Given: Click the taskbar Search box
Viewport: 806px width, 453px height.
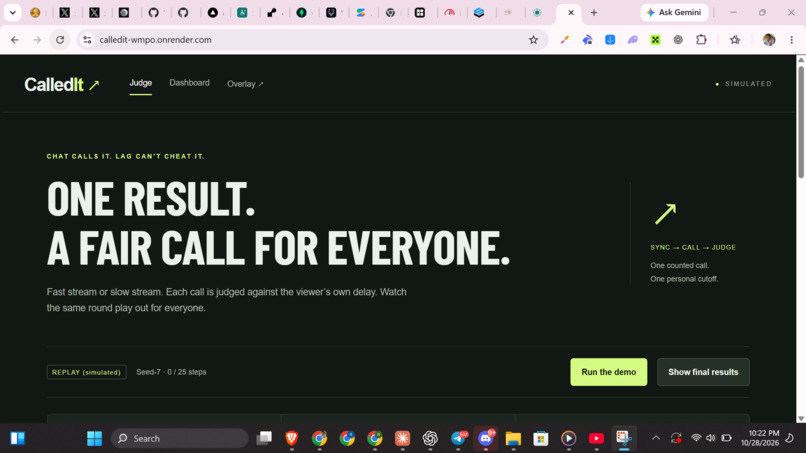Looking at the screenshot, I should 179,439.
